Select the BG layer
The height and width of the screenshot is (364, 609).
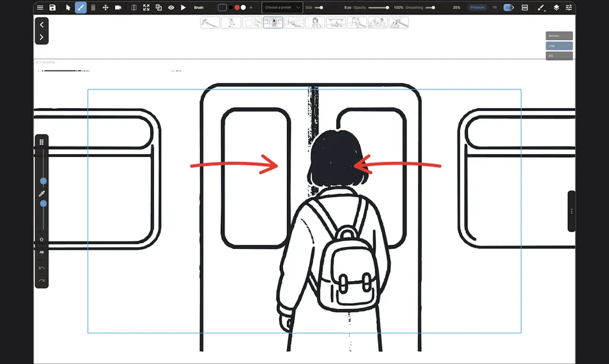[559, 56]
